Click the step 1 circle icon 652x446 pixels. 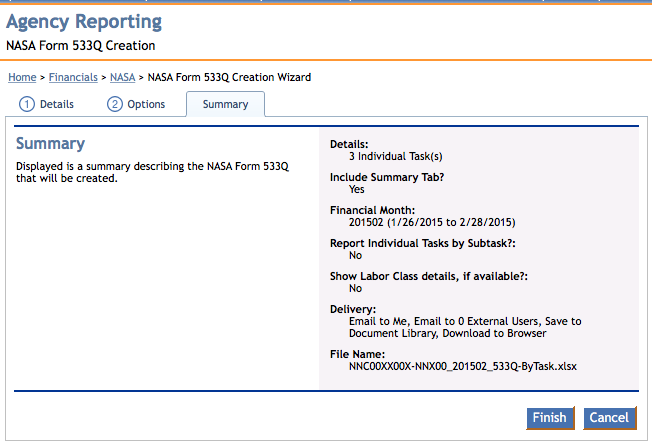[27, 104]
